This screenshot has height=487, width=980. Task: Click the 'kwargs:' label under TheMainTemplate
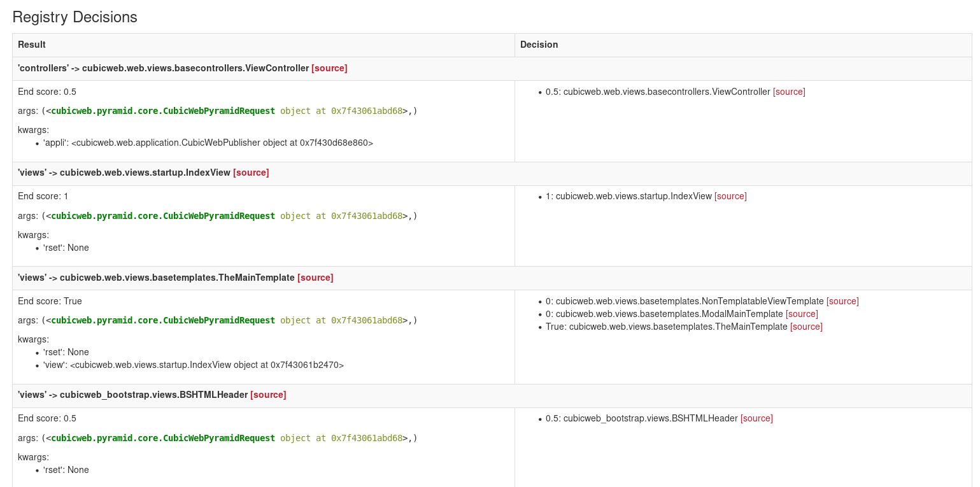coord(33,339)
